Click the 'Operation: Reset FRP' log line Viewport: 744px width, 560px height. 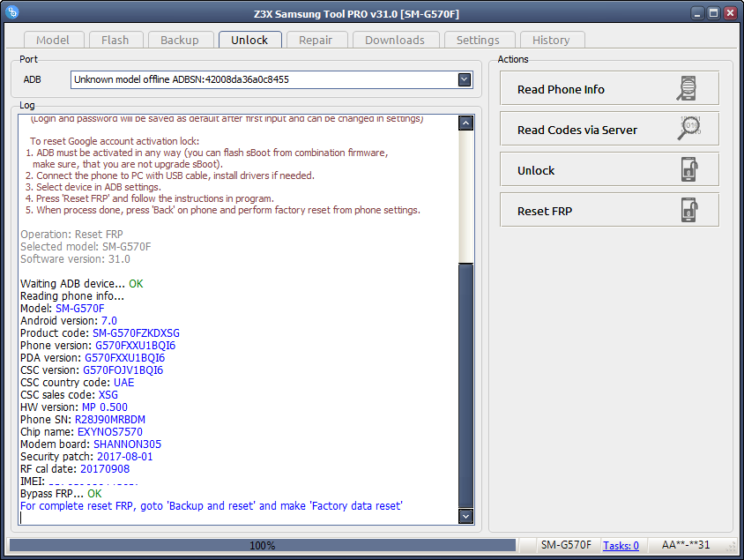point(71,235)
